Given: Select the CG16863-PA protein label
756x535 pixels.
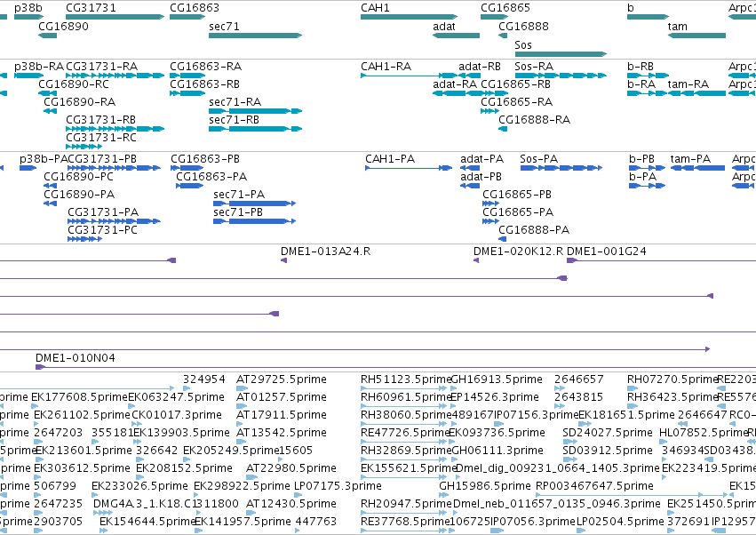Looking at the screenshot, I should (x=211, y=177).
